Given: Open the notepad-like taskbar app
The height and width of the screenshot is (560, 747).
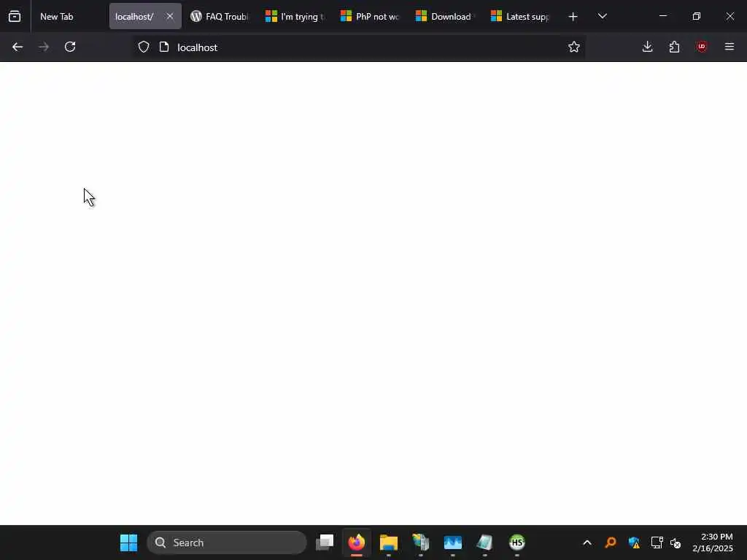Looking at the screenshot, I should coord(484,542).
